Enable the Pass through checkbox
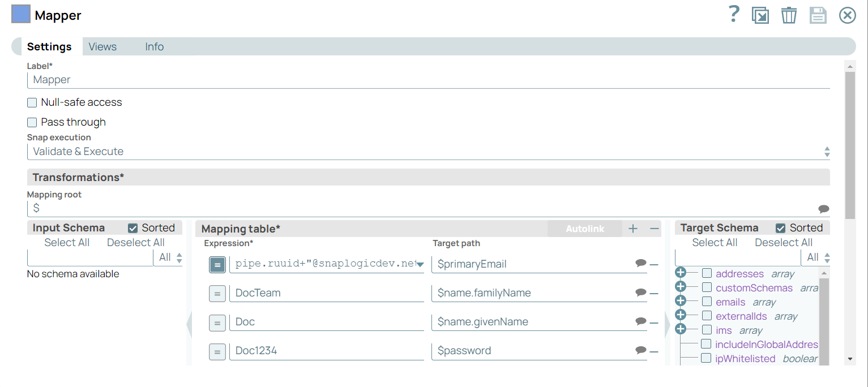The image size is (868, 387). [32, 122]
